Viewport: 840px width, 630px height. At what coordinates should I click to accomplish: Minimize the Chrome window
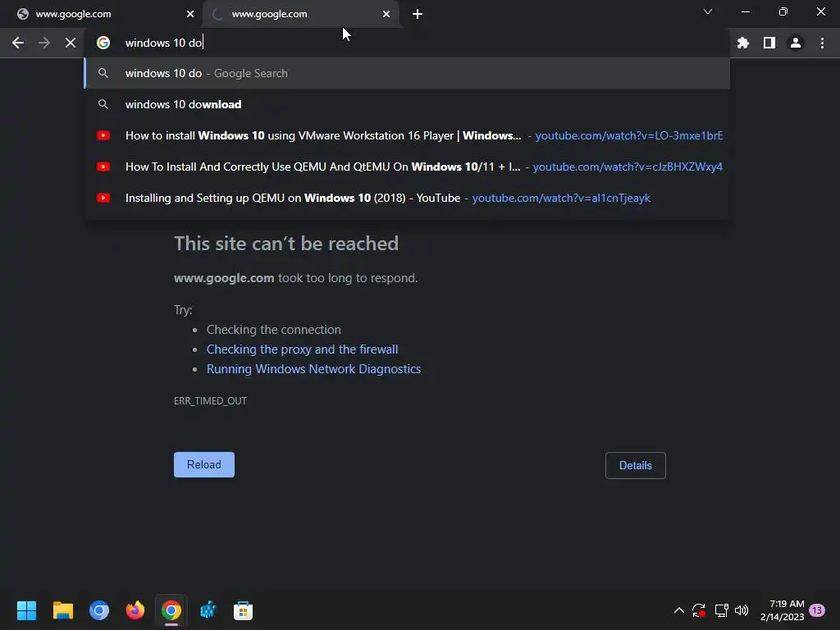(x=745, y=11)
